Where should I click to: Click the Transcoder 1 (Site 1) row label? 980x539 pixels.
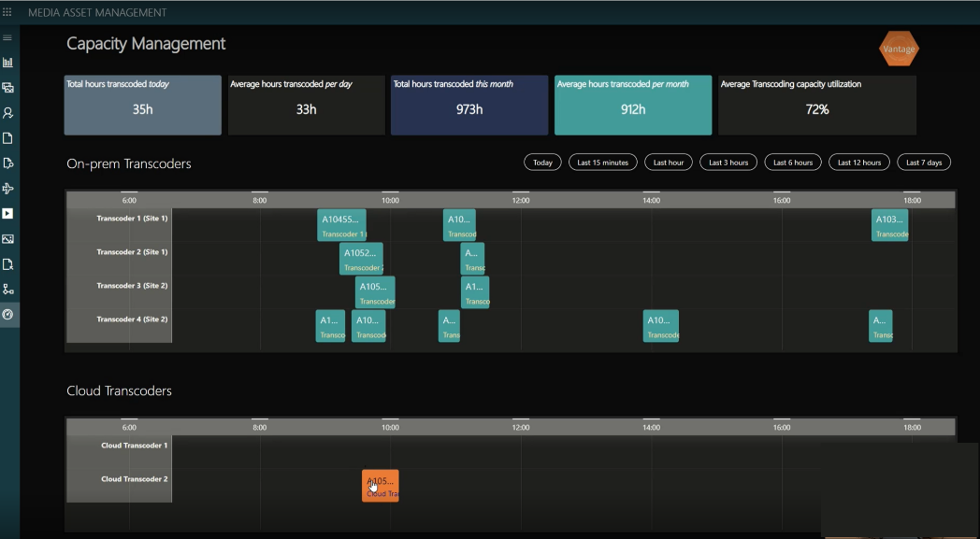(x=132, y=219)
